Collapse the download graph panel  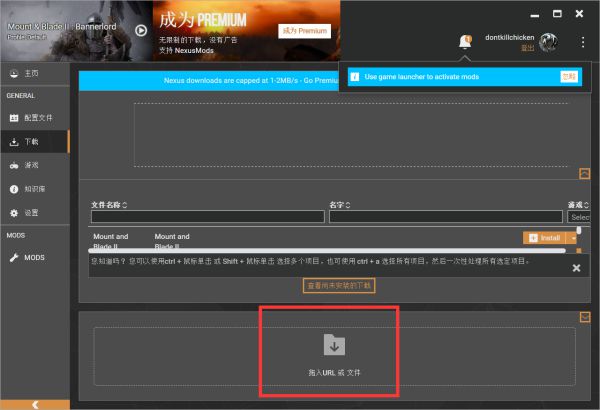[x=585, y=174]
